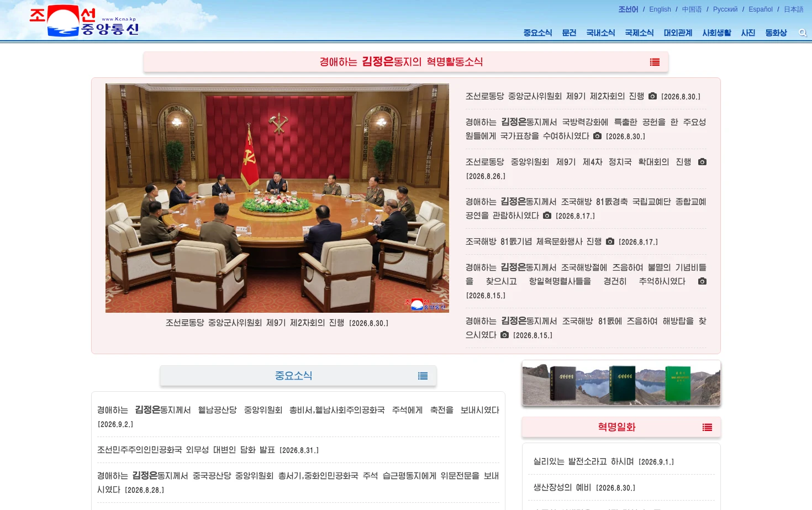The image size is (812, 510).
Task: Click camera icon for 국가표창 수여 2026.8.30 item
Action: tap(597, 136)
